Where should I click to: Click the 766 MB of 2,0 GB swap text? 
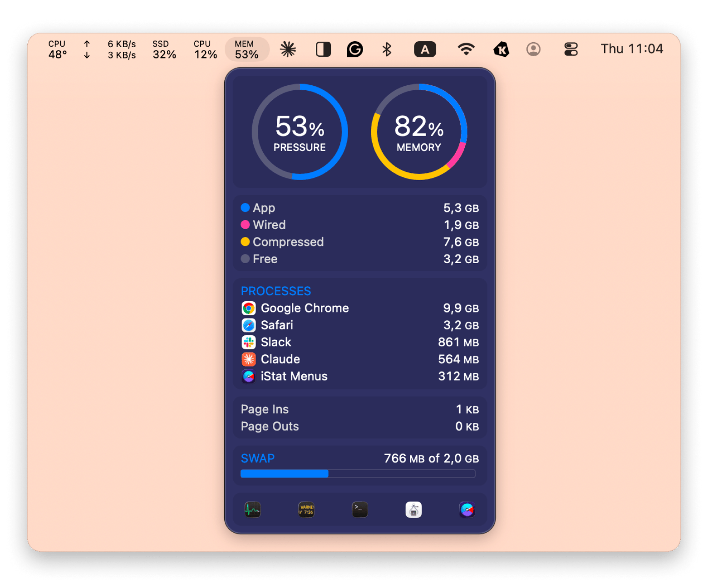(x=432, y=458)
